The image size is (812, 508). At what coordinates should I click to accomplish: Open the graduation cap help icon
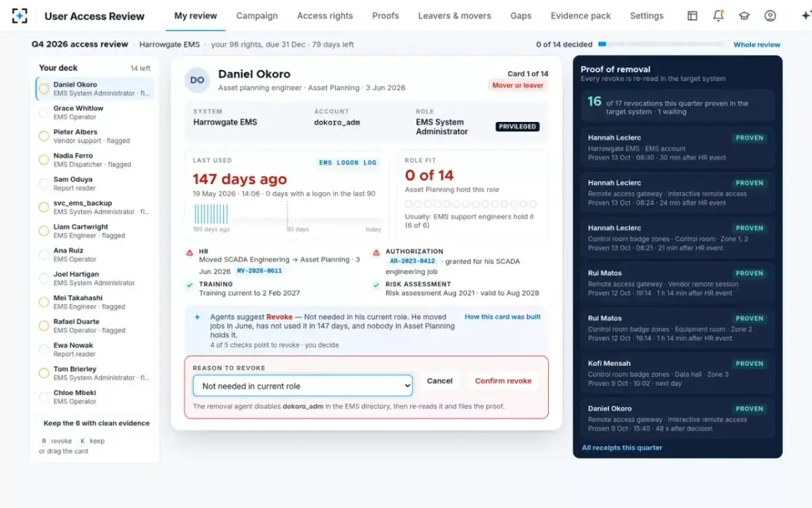click(x=744, y=16)
